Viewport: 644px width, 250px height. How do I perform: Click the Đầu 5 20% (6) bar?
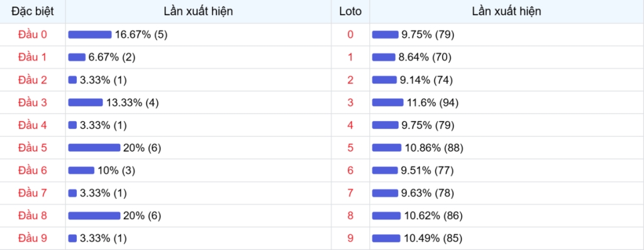(x=94, y=147)
